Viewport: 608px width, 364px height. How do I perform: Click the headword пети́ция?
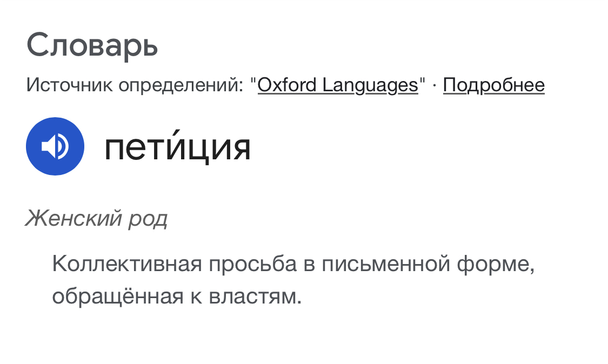[x=177, y=146]
